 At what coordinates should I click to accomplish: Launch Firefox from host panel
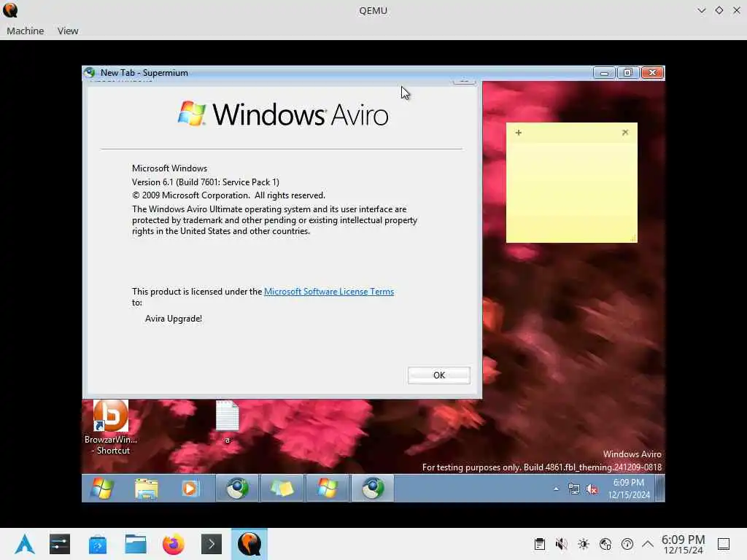click(174, 544)
